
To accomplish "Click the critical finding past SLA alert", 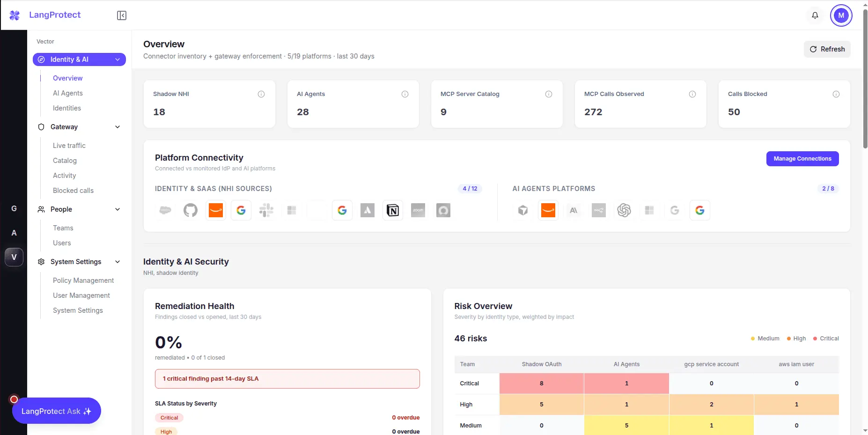I will tap(287, 379).
